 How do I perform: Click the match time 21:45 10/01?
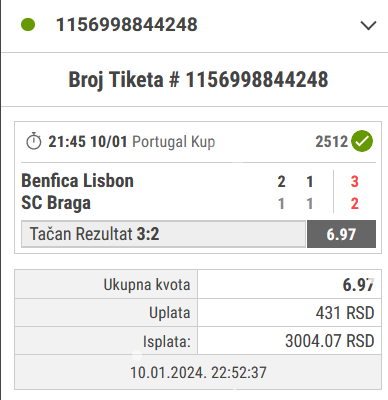tap(88, 142)
